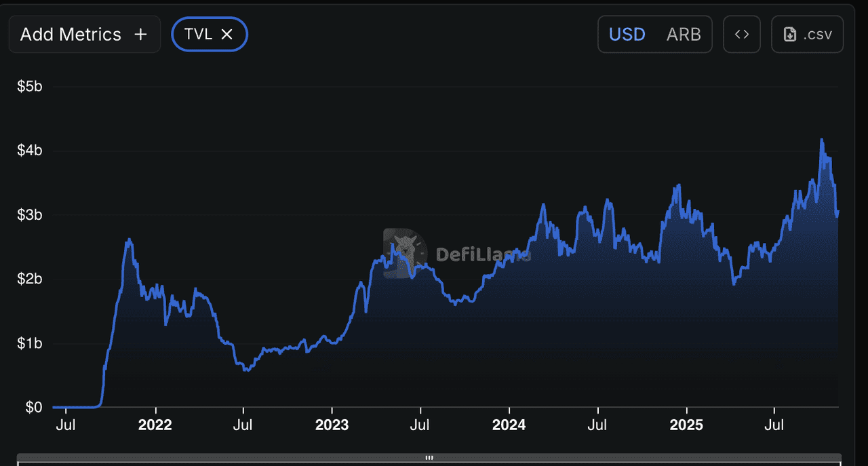The image size is (868, 466).
Task: Click the $2b y-axis label
Action: tap(29, 279)
